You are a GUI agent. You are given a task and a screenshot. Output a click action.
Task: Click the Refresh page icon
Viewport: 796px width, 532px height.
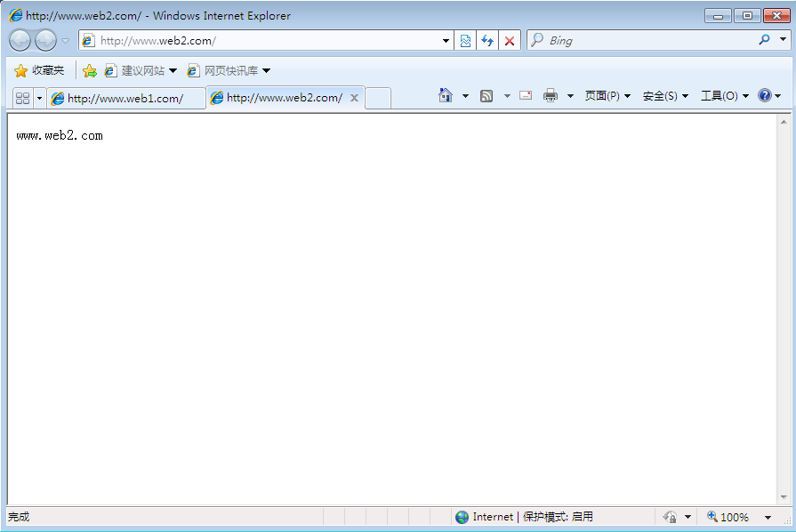[487, 41]
